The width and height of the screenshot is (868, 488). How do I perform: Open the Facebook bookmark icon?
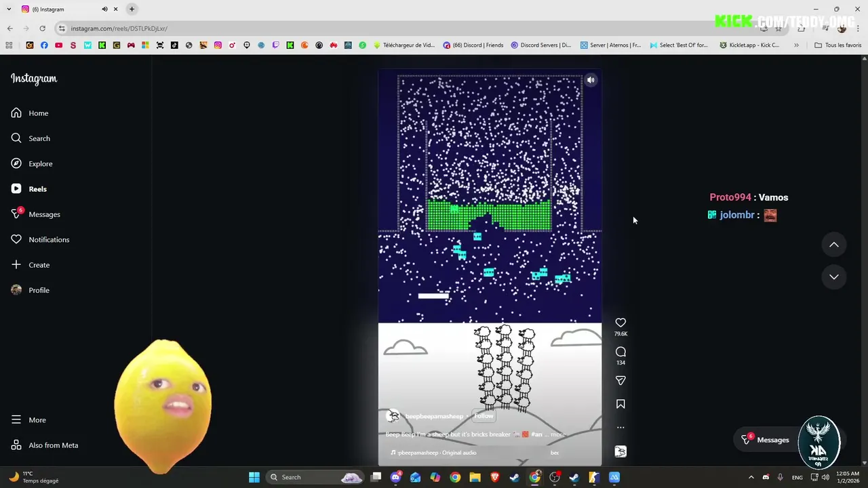coord(44,45)
